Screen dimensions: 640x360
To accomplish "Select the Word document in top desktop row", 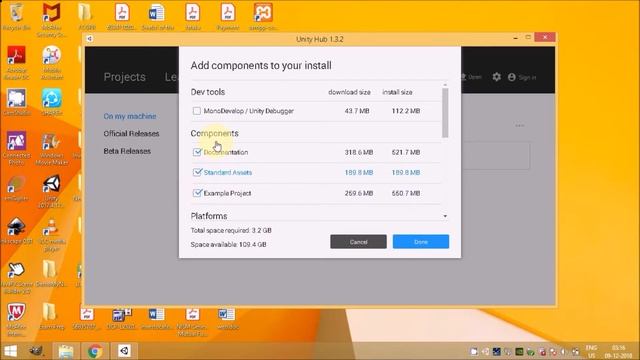I will (x=157, y=16).
